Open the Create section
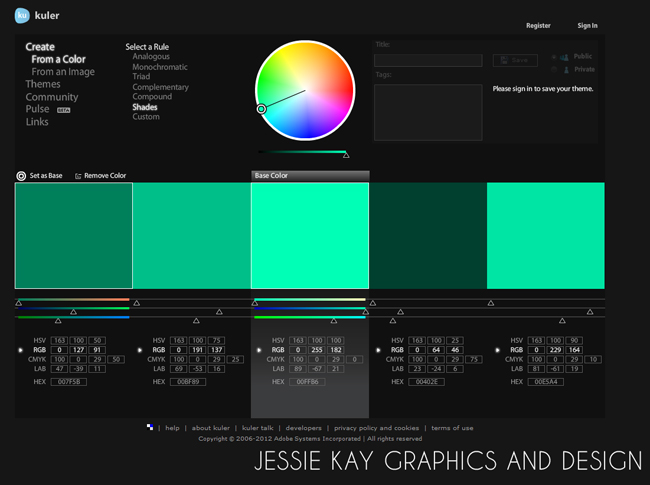This screenshot has height=485, width=650. (x=40, y=47)
